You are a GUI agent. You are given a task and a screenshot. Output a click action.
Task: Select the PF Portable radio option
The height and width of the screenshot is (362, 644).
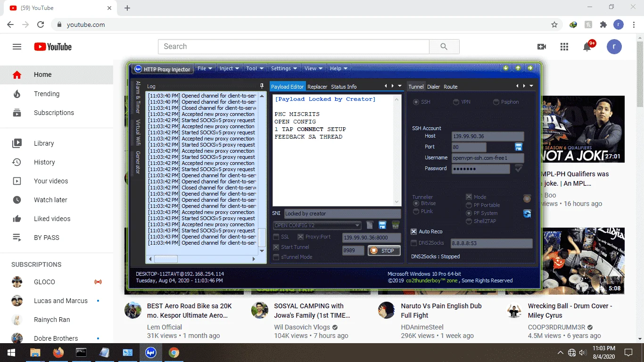point(469,205)
